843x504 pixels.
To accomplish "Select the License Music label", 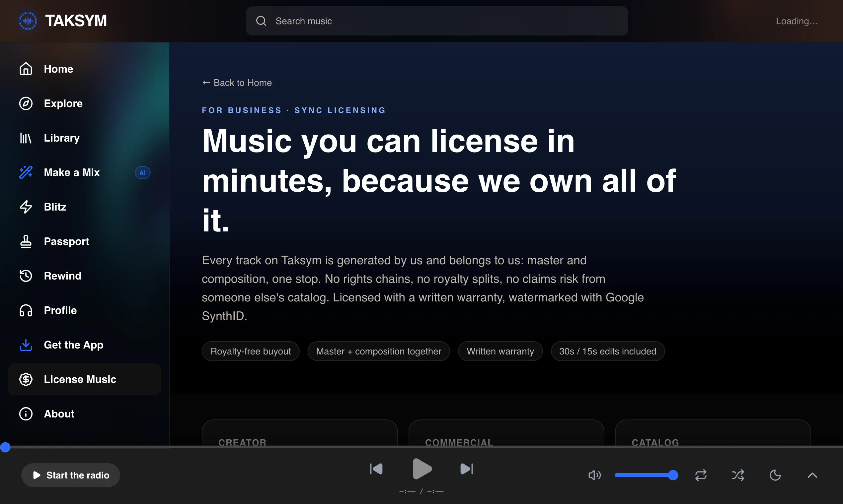I will [x=80, y=380].
